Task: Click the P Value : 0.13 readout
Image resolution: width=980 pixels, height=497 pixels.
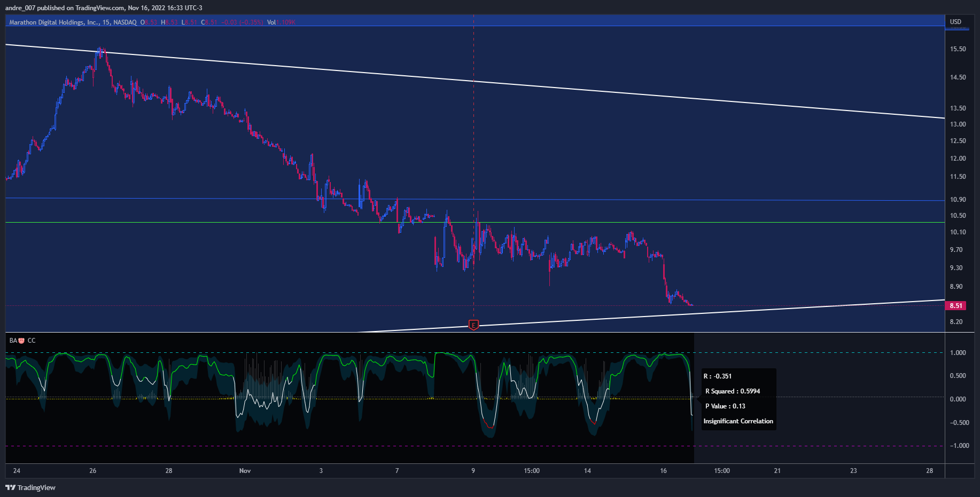Action: tap(725, 406)
